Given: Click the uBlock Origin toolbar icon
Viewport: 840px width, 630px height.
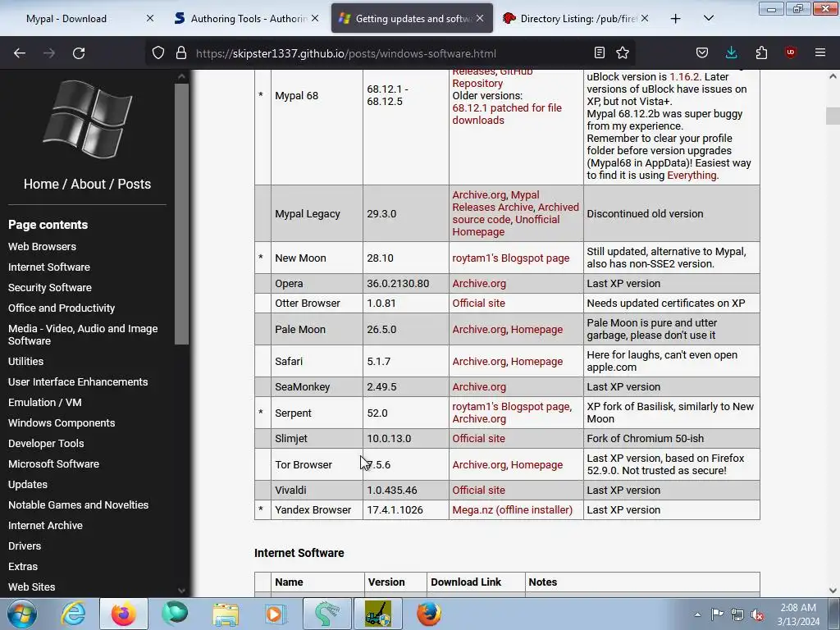Looking at the screenshot, I should [791, 52].
